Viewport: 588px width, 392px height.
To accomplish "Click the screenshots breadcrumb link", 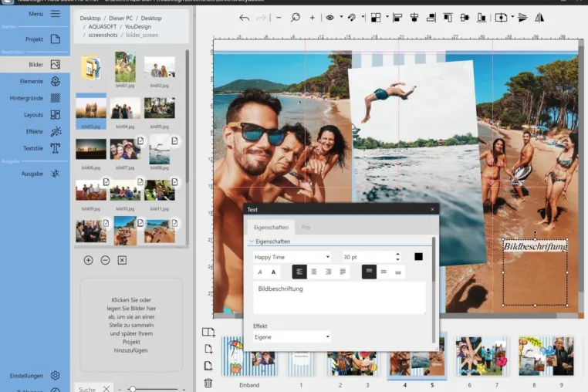I will tap(103, 35).
